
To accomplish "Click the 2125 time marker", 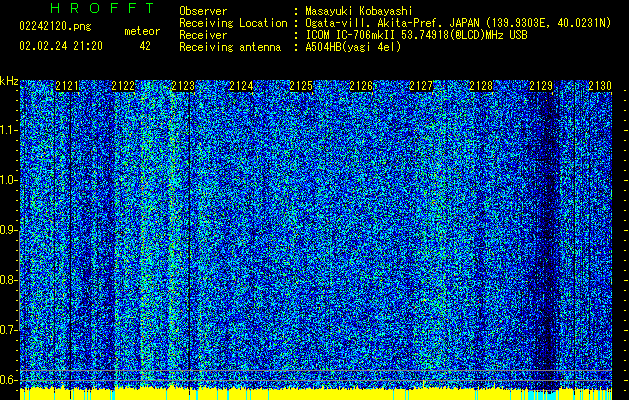I will click(301, 86).
